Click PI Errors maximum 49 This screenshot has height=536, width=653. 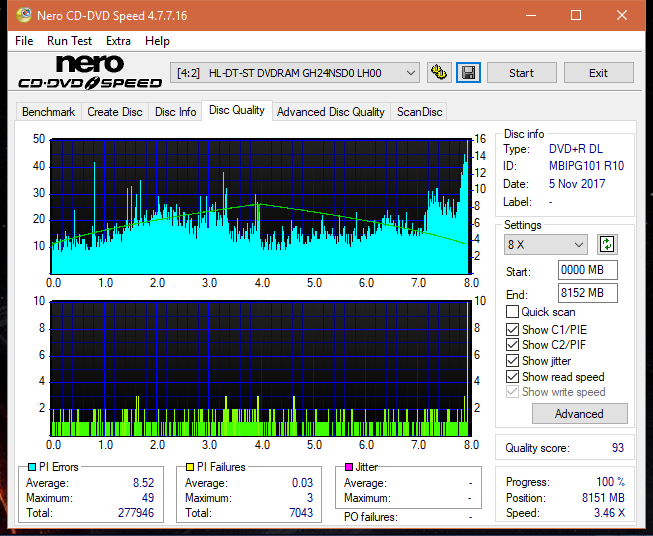(x=148, y=498)
